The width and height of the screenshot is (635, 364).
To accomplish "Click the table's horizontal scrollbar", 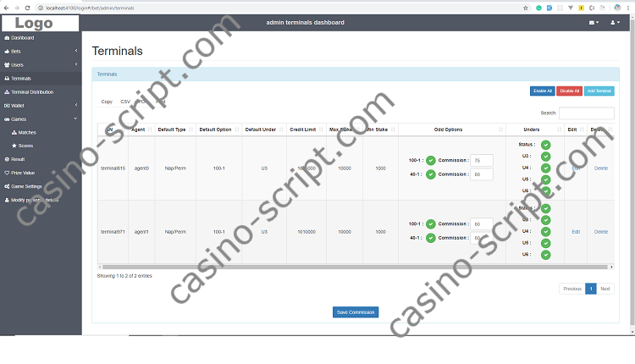I will coord(339,267).
